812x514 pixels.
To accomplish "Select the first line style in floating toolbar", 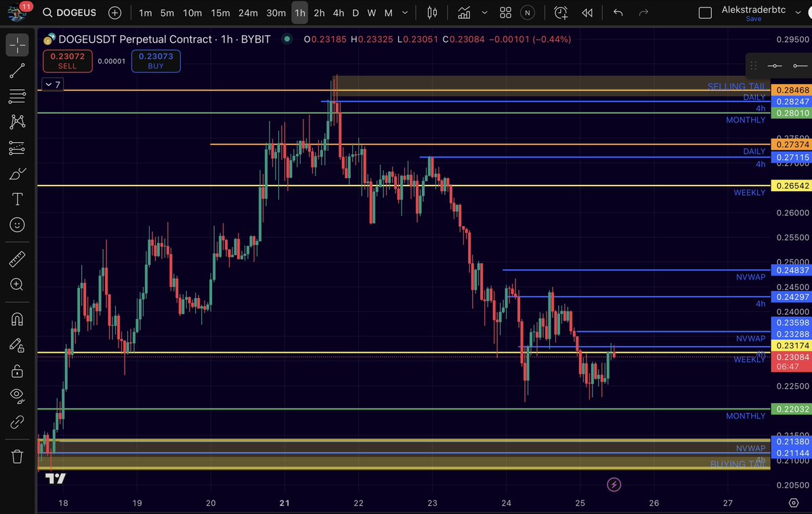I will click(x=775, y=66).
